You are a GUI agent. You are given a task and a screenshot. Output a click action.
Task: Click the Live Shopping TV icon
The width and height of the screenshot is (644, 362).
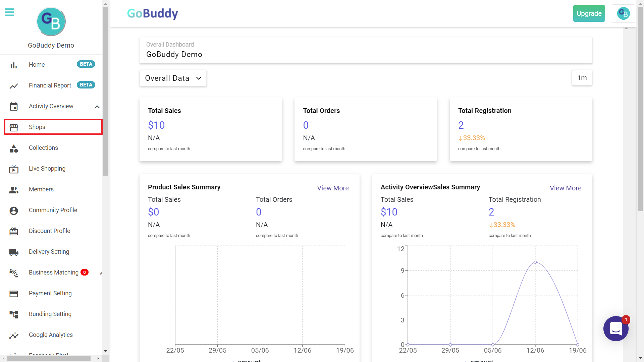coord(14,169)
